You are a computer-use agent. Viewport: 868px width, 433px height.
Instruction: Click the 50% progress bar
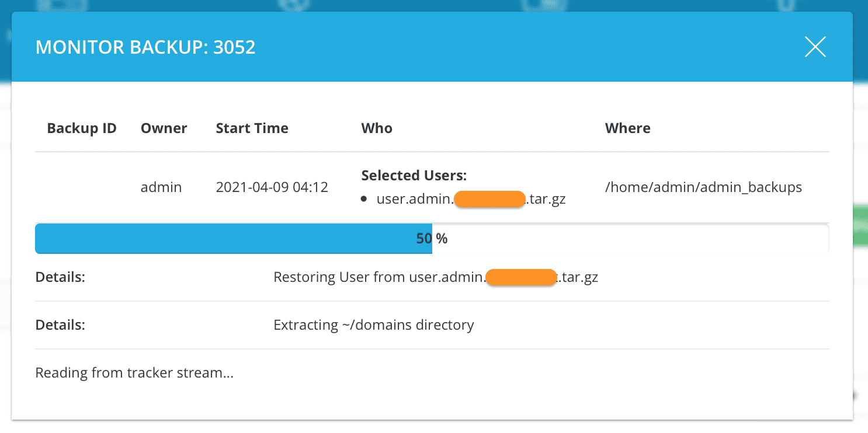tap(432, 238)
